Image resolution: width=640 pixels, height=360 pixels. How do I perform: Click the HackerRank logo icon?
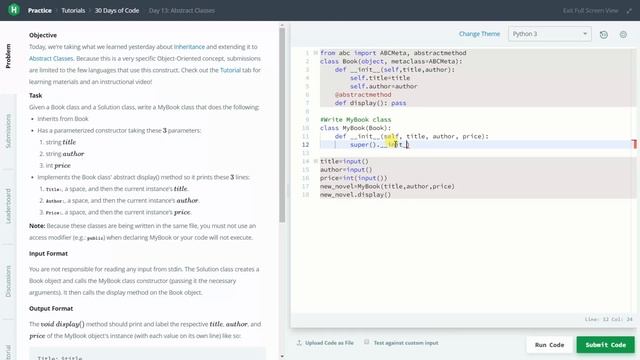point(13,10)
